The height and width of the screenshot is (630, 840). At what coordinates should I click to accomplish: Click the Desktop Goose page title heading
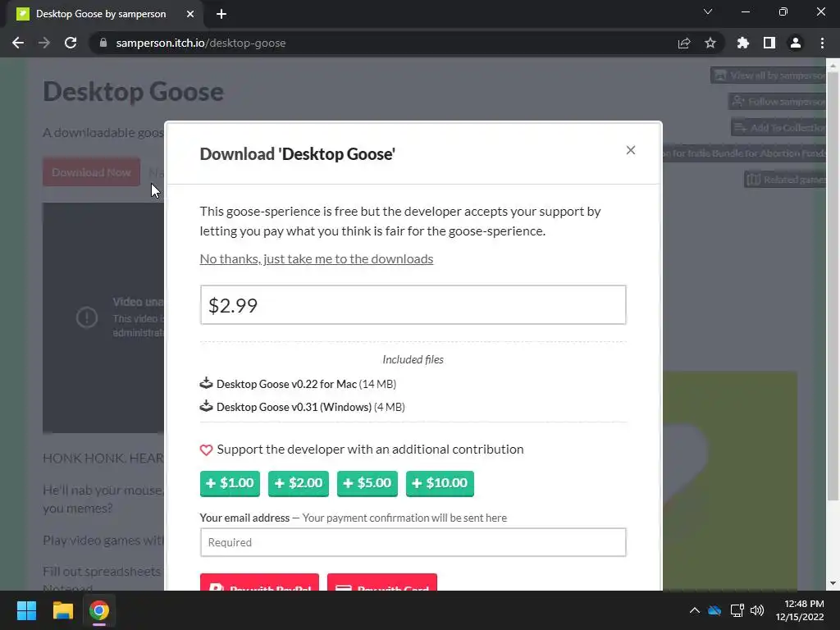coord(134,92)
